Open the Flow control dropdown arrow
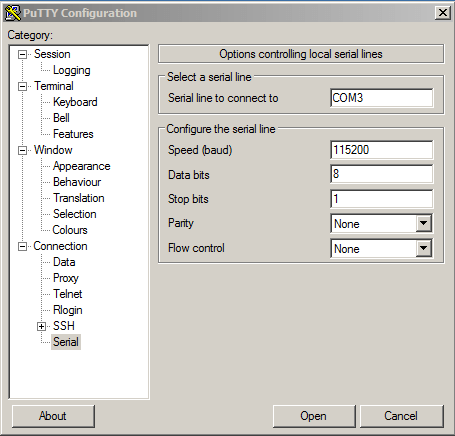The width and height of the screenshot is (455, 436). tap(424, 248)
